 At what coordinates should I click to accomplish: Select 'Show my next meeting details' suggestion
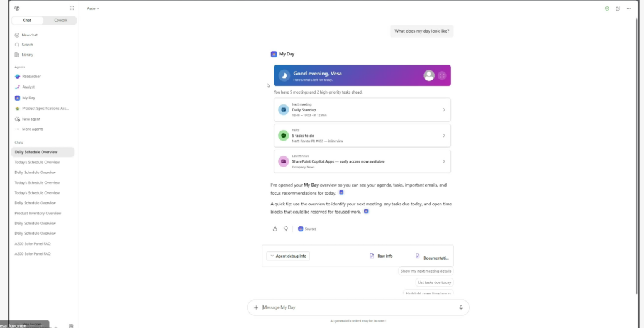[426, 271]
